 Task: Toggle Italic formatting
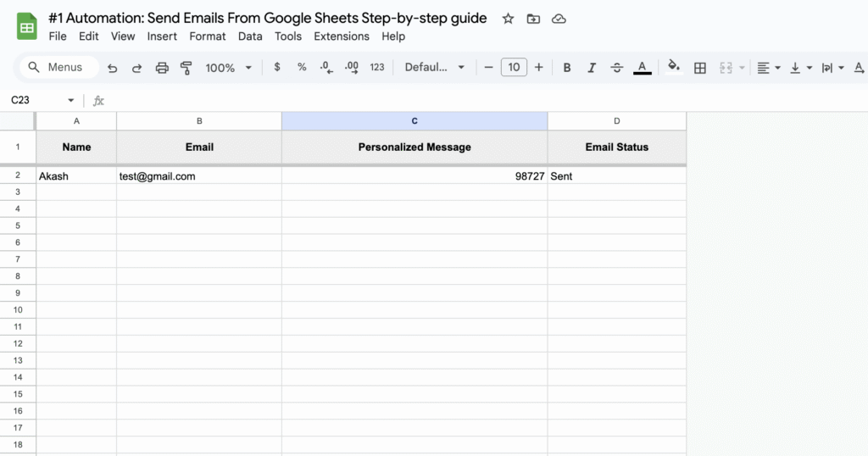(591, 68)
